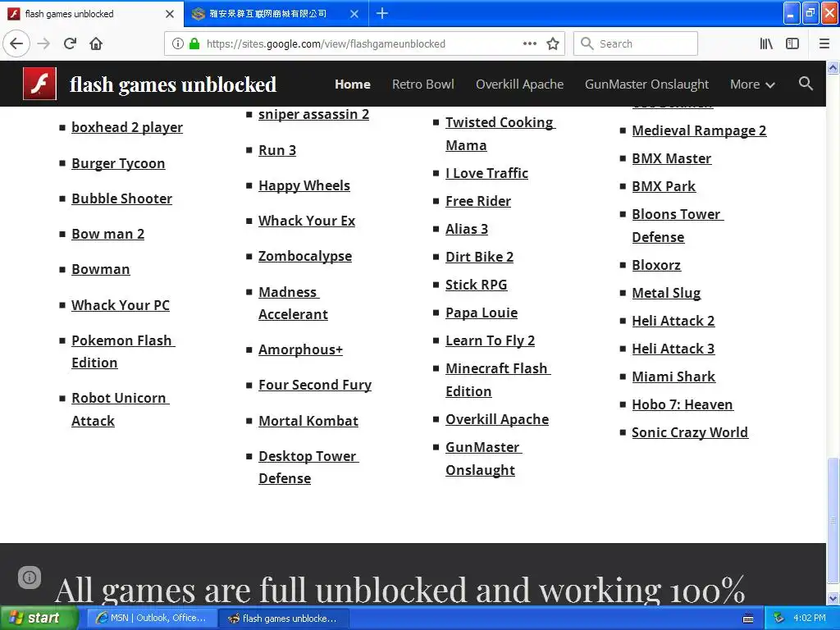Viewport: 840px width, 630px height.
Task: Select Home in the site navigation
Action: pyautogui.click(x=353, y=84)
